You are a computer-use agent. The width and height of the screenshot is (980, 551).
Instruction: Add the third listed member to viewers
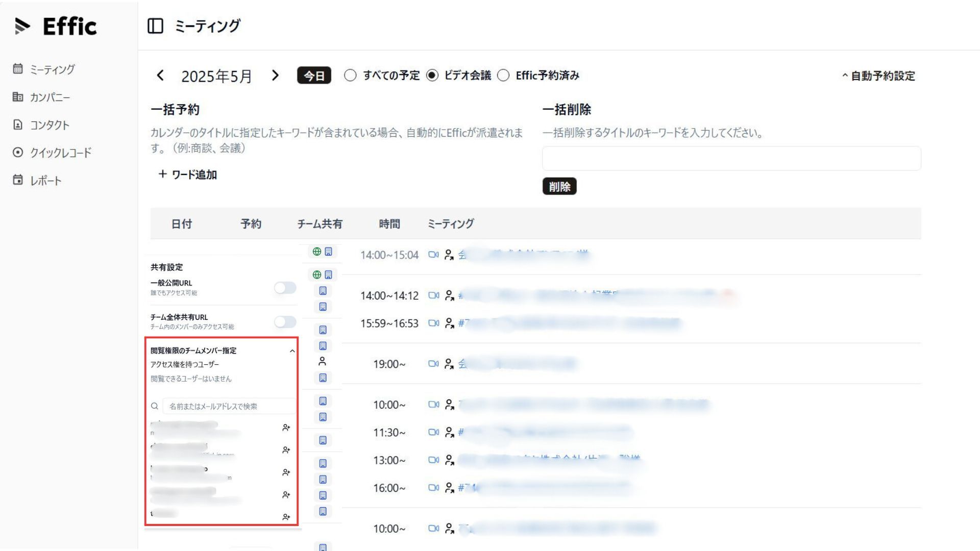point(286,472)
